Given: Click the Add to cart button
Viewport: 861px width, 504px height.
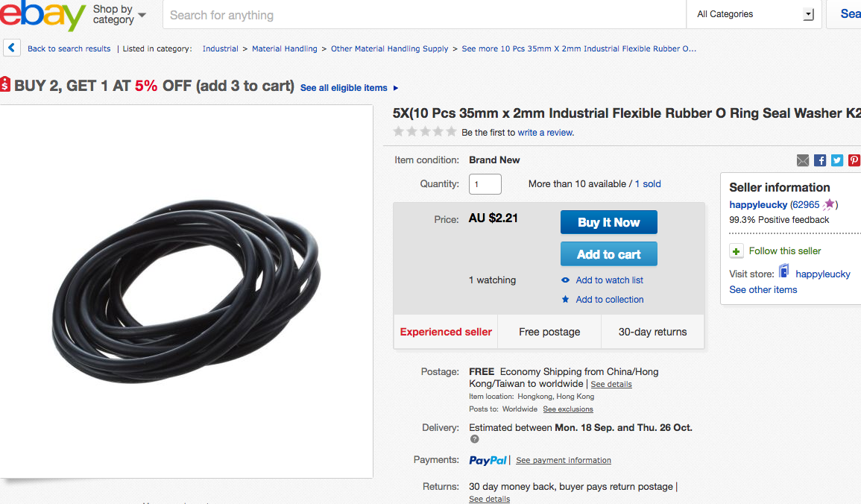Looking at the screenshot, I should [x=608, y=254].
